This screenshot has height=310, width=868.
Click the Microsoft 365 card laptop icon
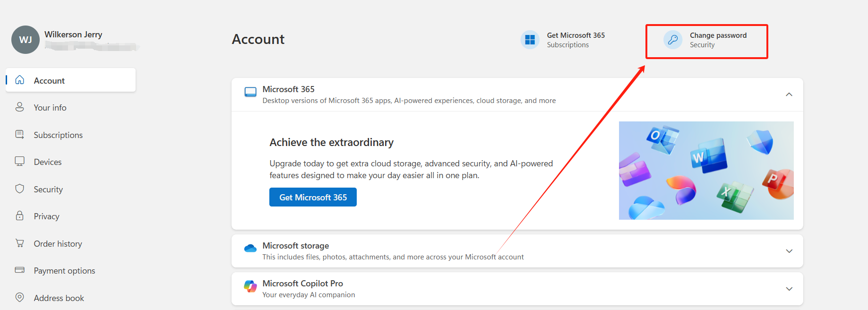[250, 92]
